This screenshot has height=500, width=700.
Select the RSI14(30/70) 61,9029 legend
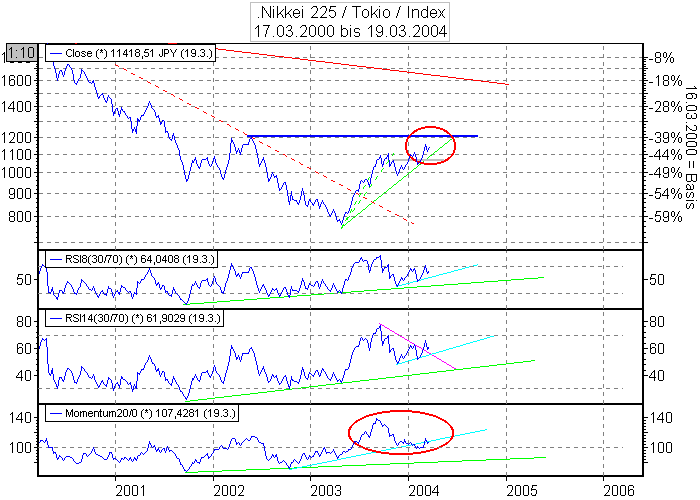click(134, 318)
